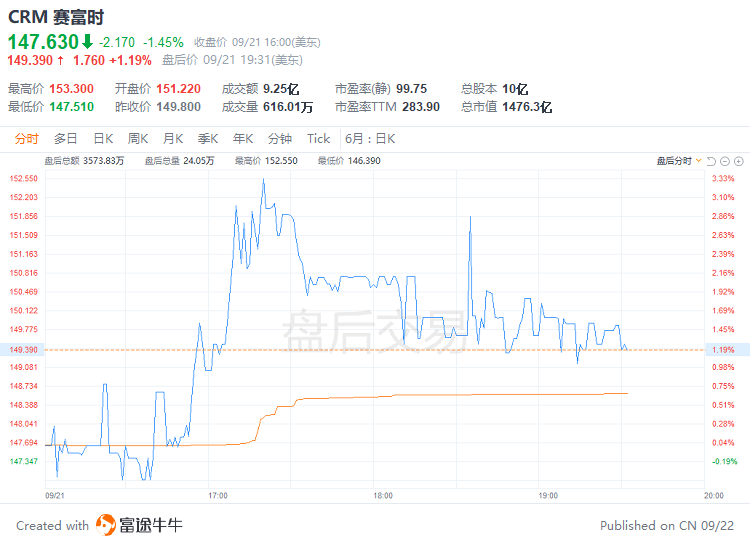This screenshot has width=750, height=546.
Task: Click the 20:00 time axis label
Action: coord(714,495)
